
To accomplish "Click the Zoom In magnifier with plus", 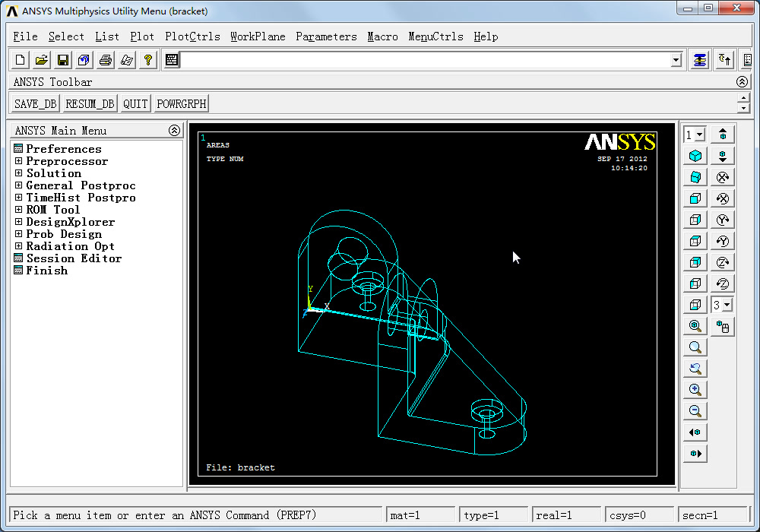I will (x=695, y=390).
